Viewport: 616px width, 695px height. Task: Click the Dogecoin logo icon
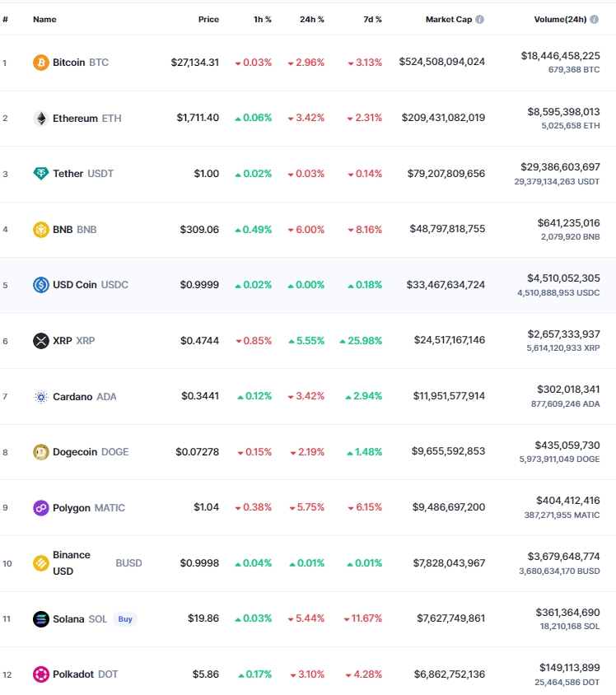point(41,452)
